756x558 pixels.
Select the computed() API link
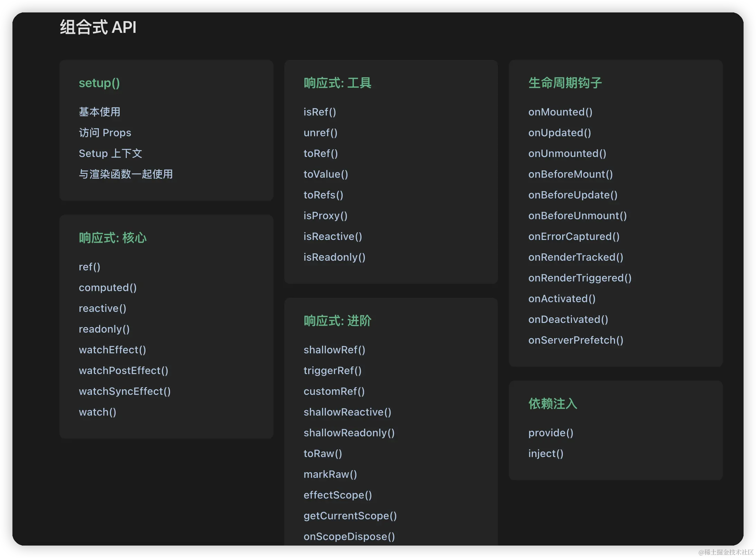point(107,287)
